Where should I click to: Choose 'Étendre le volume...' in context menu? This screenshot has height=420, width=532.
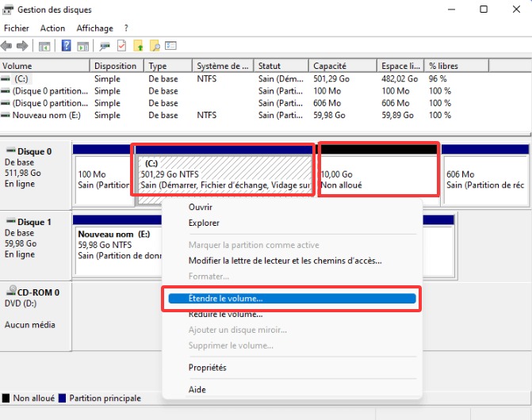click(226, 299)
